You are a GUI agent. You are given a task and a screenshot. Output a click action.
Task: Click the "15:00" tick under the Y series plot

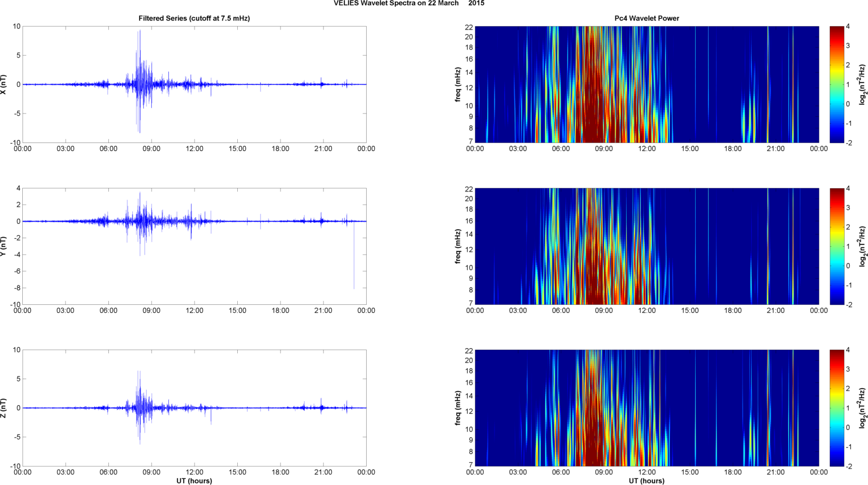coord(237,311)
